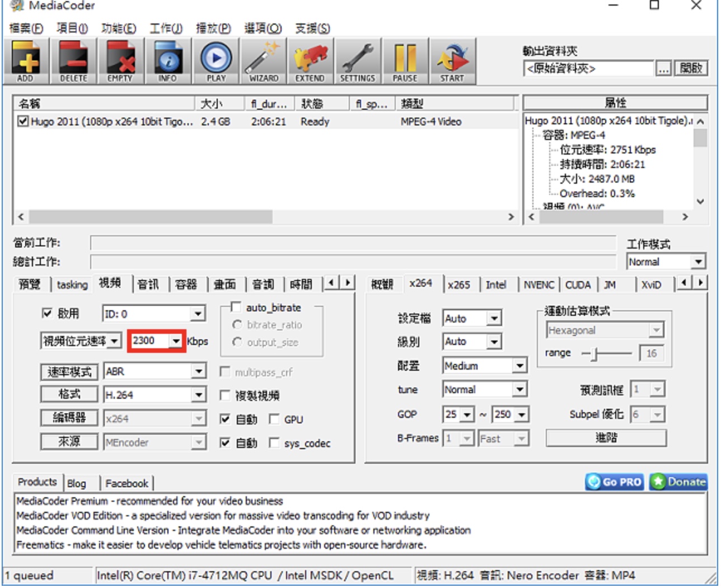Switch to the NVENC tab
Image resolution: width=721 pixels, height=588 pixels.
click(x=539, y=284)
